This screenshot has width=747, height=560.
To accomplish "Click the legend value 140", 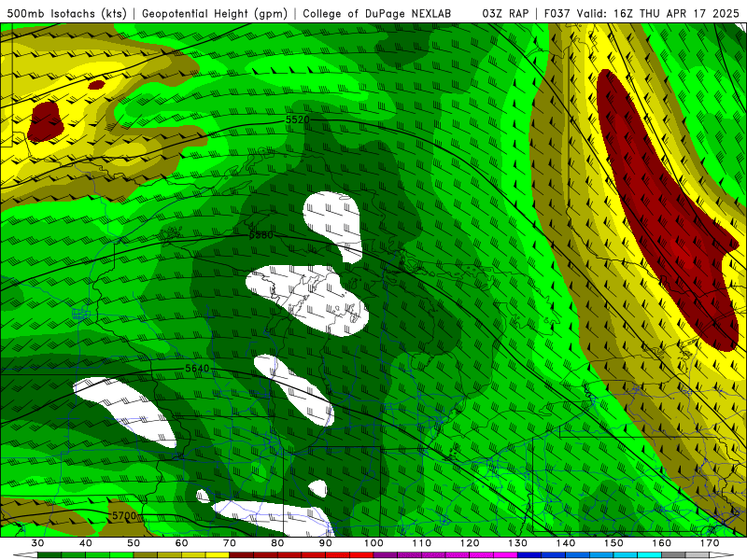I will tap(566, 543).
